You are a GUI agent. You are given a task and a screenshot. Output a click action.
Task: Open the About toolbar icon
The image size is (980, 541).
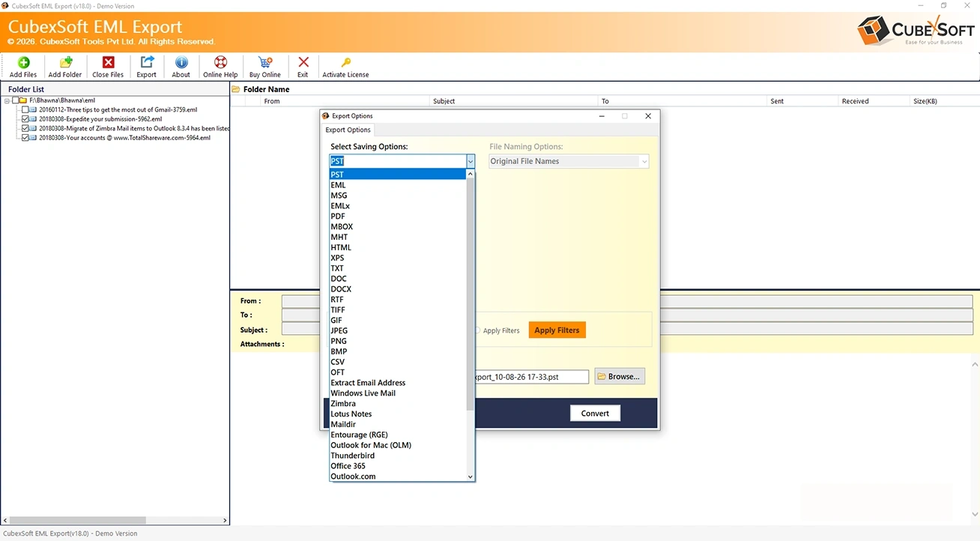click(181, 62)
